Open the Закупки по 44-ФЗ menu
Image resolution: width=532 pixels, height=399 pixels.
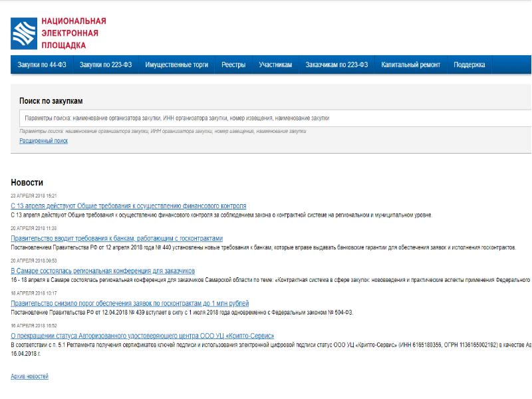coord(42,65)
